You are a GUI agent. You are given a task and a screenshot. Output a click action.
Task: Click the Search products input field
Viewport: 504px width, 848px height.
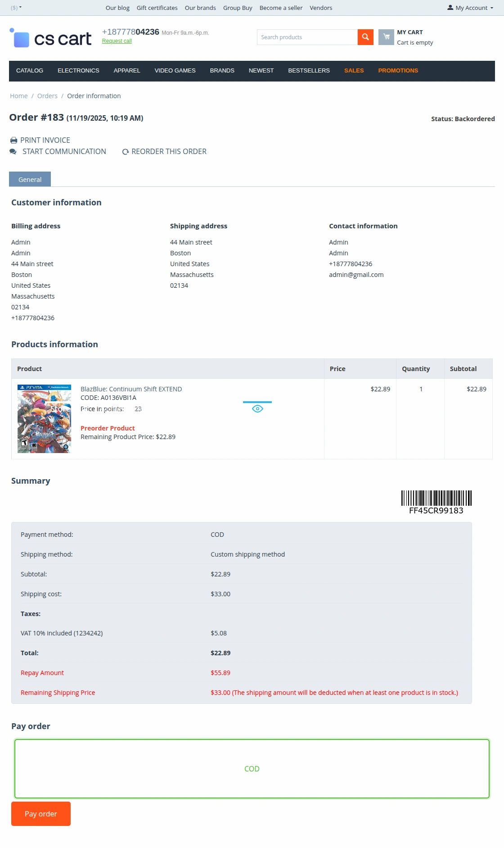(307, 37)
